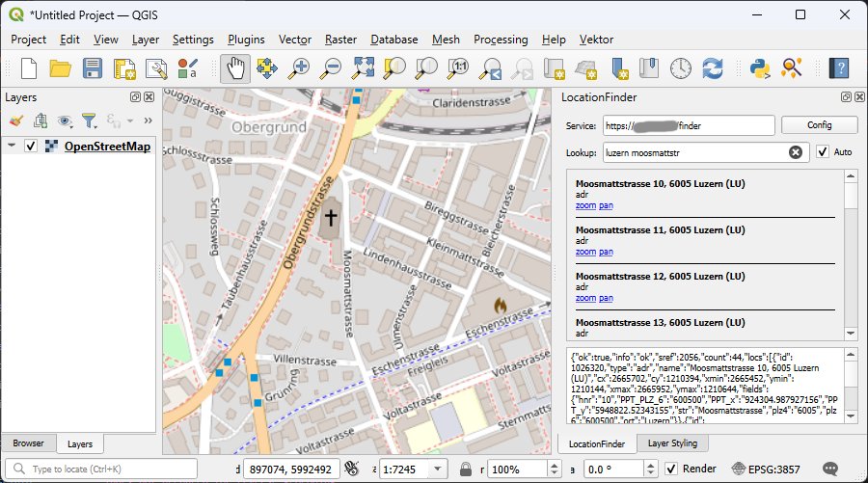Click pan link under Moosmattstrasse 12

tap(606, 298)
